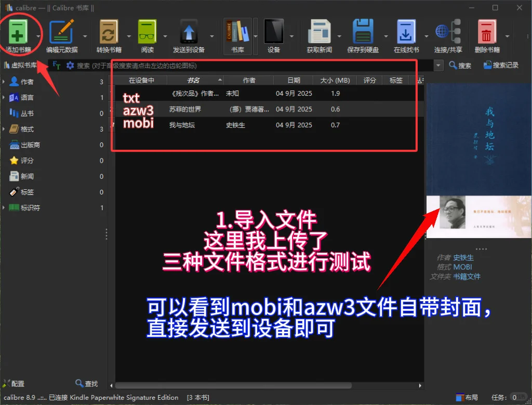Sort by On device (在设备中) column
The image size is (532, 405).
(x=141, y=81)
